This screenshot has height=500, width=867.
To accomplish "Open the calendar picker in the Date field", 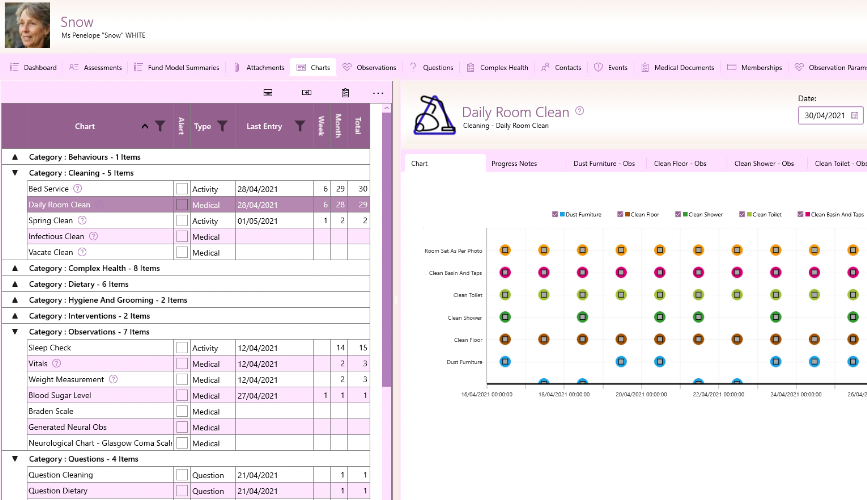I will click(x=854, y=116).
